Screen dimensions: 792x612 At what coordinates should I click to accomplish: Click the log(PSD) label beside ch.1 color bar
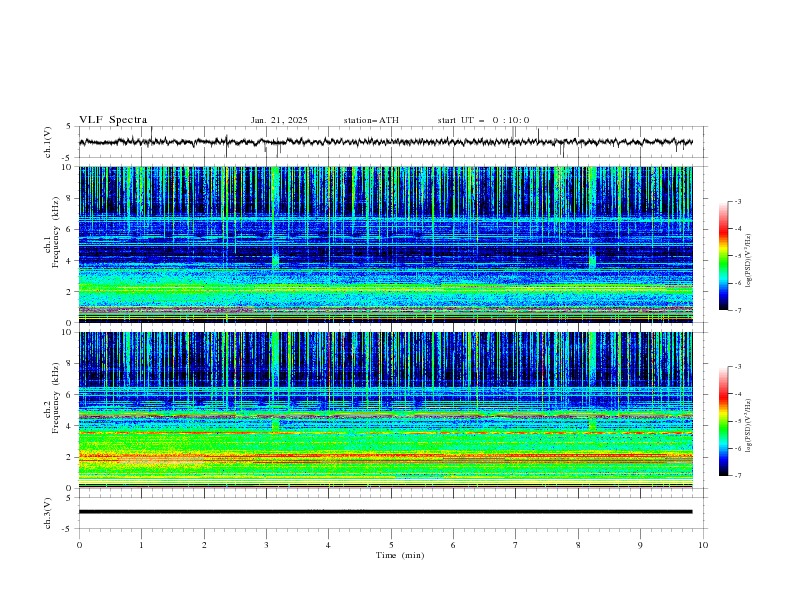(x=748, y=261)
